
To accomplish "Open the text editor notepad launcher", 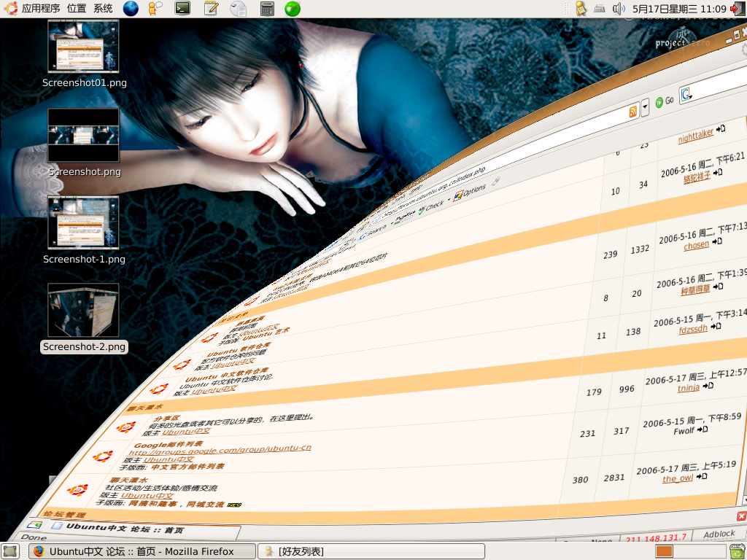I will (211, 8).
